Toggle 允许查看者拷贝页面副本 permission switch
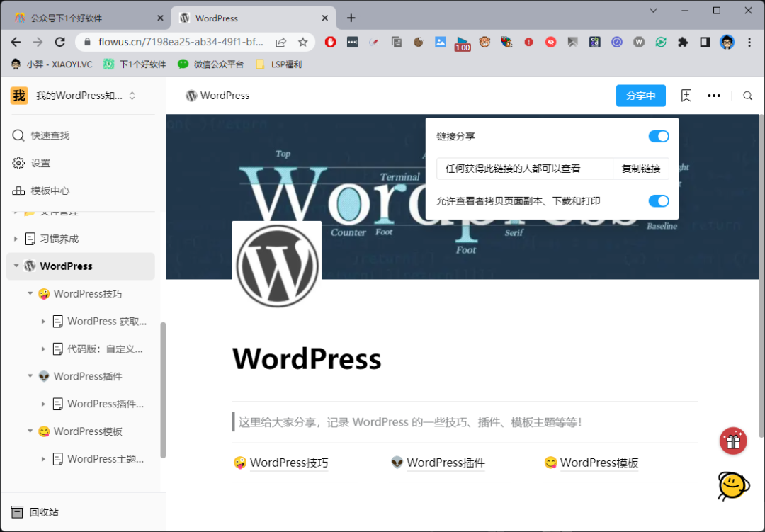Viewport: 765px width, 532px height. (x=658, y=201)
